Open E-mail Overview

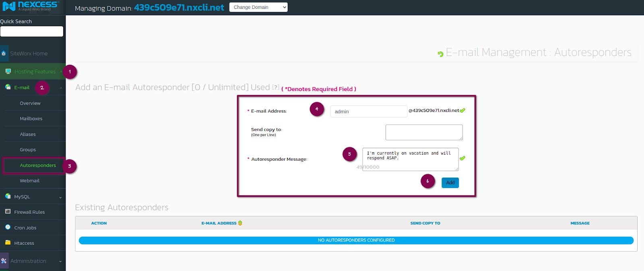coord(30,103)
